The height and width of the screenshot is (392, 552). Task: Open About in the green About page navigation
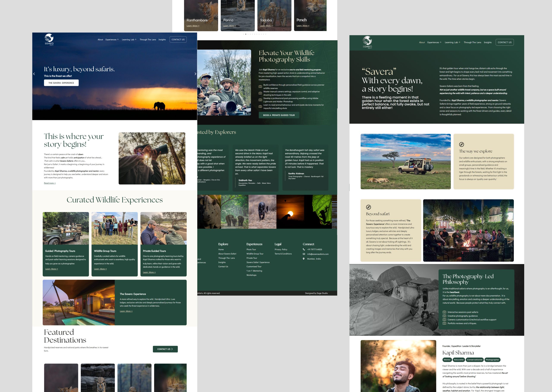tap(422, 42)
